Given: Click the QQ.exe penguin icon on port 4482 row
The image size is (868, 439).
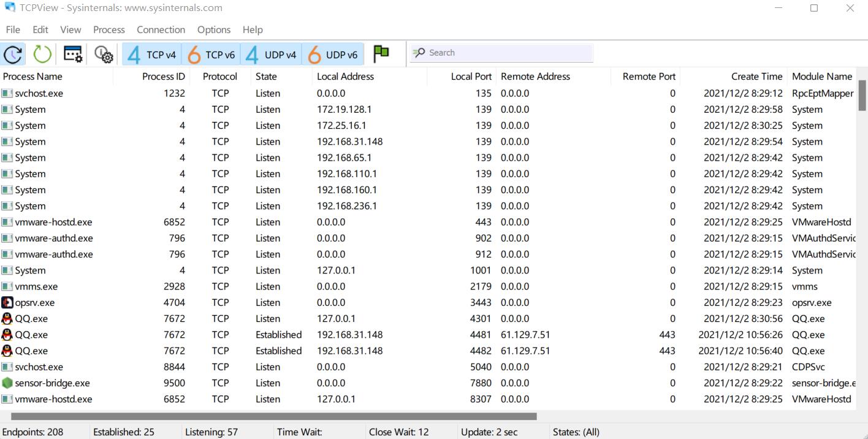Looking at the screenshot, I should coord(7,351).
